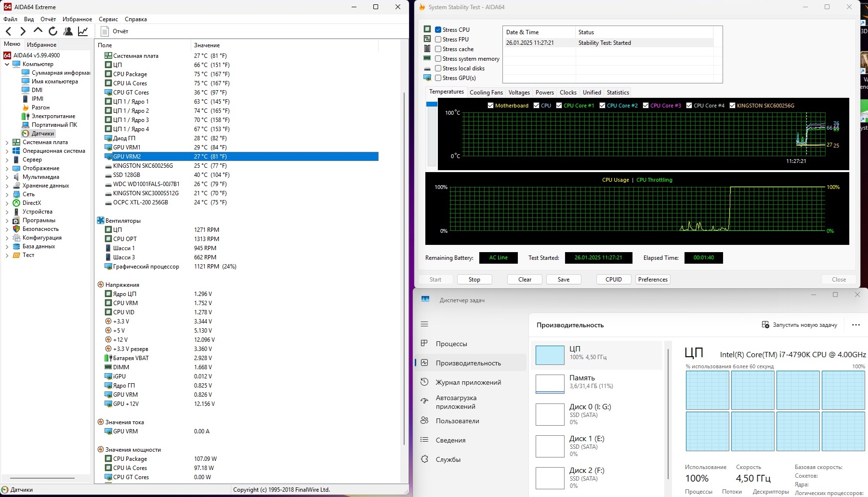
Task: Select the Датчики sensors tree item
Action: coord(39,134)
